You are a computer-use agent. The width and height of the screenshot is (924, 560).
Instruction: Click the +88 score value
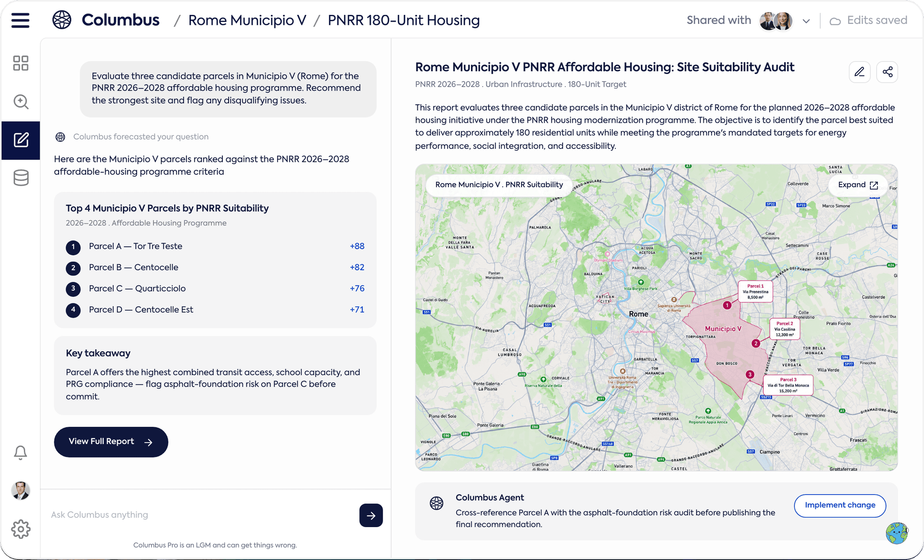(357, 246)
